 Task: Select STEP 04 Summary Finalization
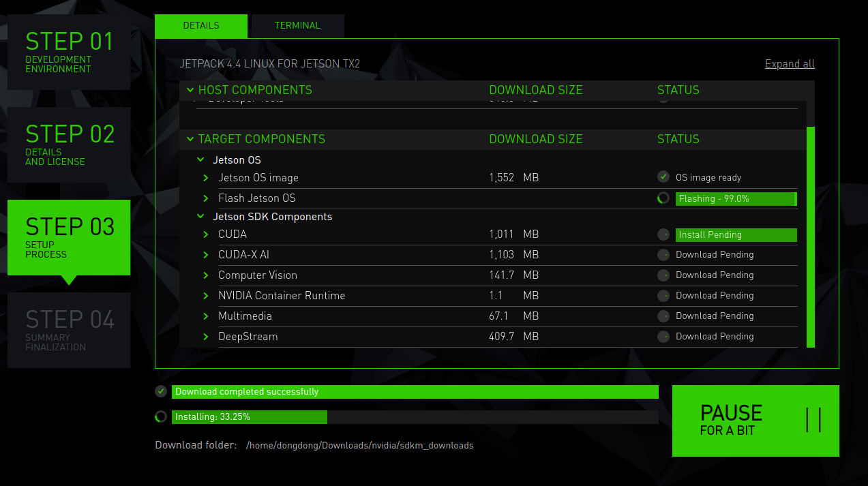tap(69, 330)
